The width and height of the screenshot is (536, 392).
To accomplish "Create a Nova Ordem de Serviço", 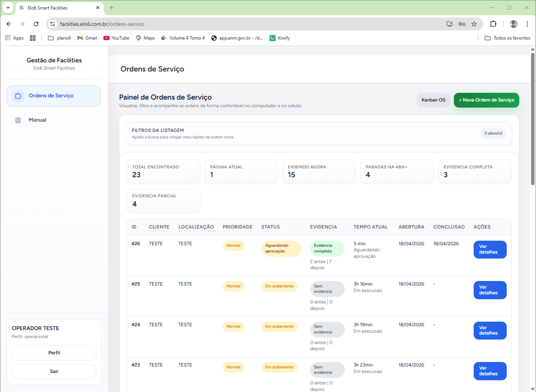I will click(x=486, y=100).
